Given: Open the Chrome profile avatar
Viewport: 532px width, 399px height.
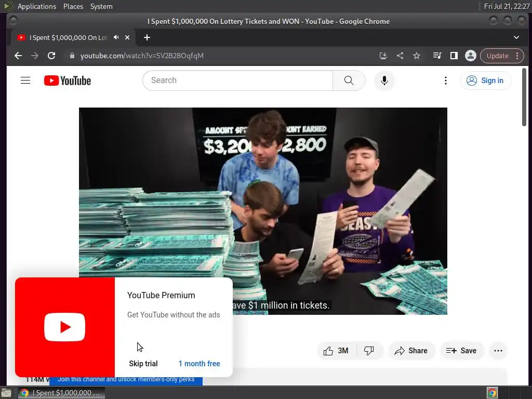Looking at the screenshot, I should [471, 56].
